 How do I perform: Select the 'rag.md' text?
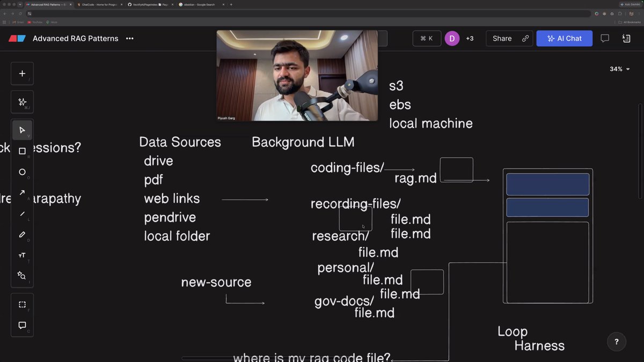click(x=415, y=178)
